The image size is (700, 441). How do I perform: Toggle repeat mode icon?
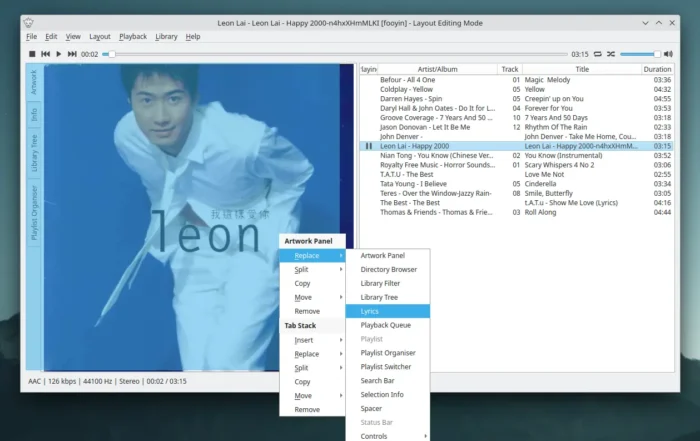coord(597,54)
